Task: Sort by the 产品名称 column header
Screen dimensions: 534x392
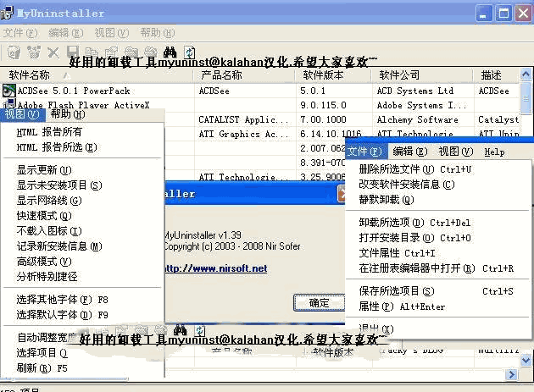Action: [x=244, y=75]
